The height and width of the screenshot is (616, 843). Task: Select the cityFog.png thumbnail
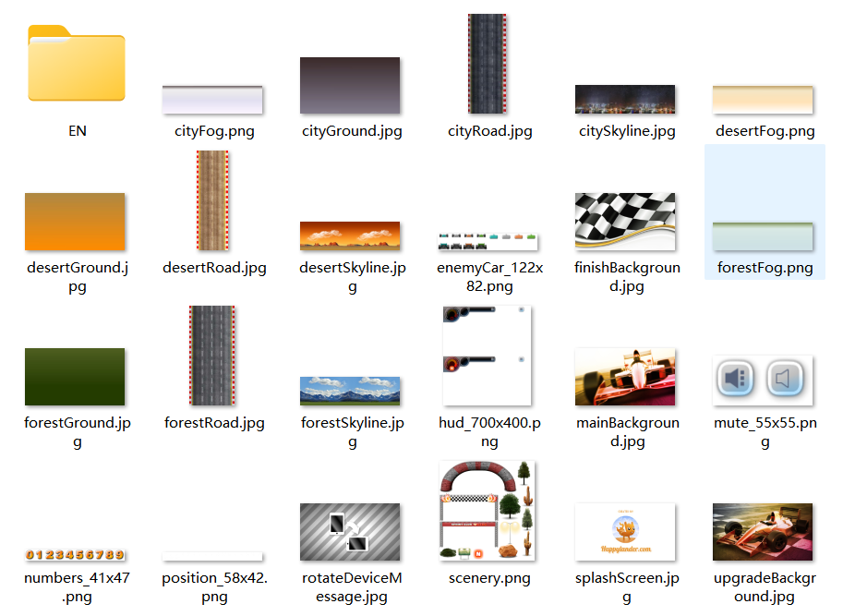coord(212,100)
